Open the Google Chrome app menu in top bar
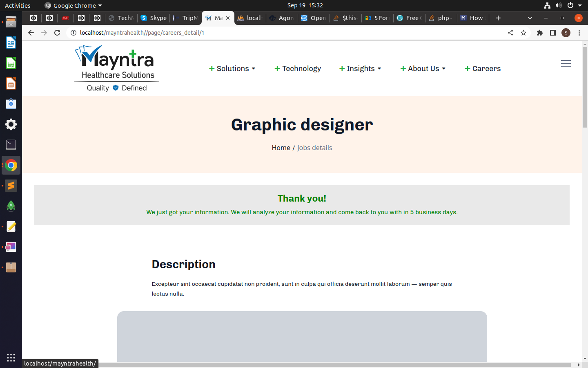This screenshot has width=588, height=368. [x=73, y=5]
